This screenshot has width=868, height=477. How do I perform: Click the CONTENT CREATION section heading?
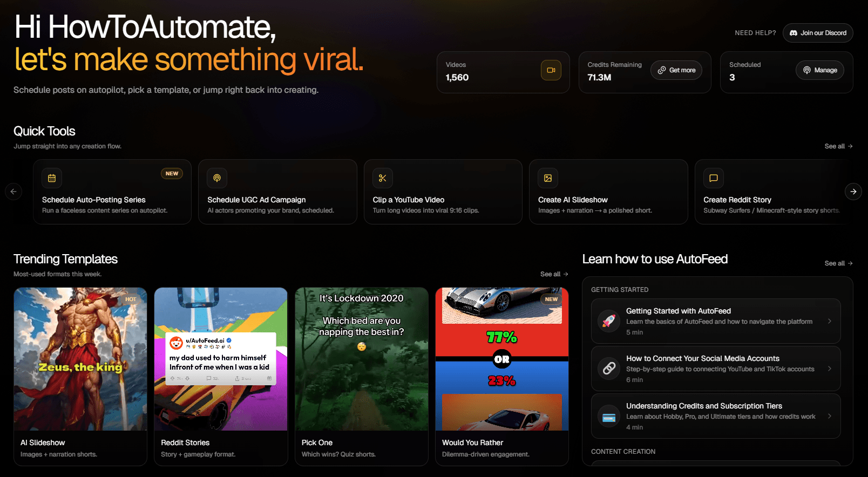coord(623,452)
